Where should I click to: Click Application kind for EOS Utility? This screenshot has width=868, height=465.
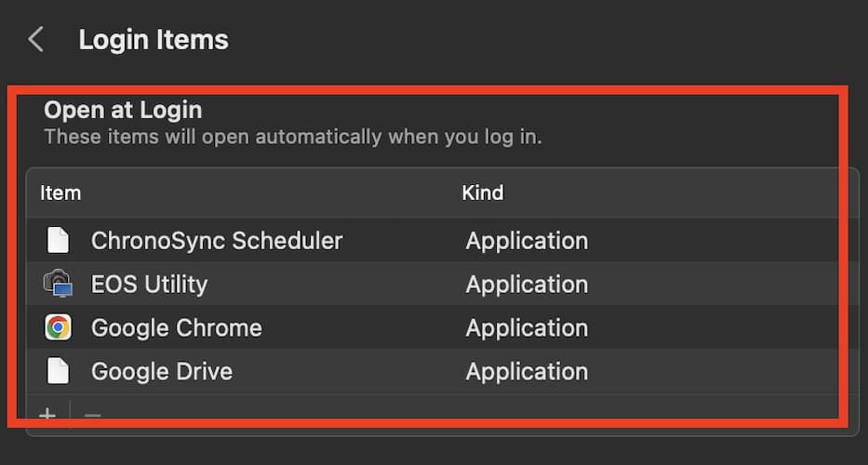pyautogui.click(x=527, y=284)
